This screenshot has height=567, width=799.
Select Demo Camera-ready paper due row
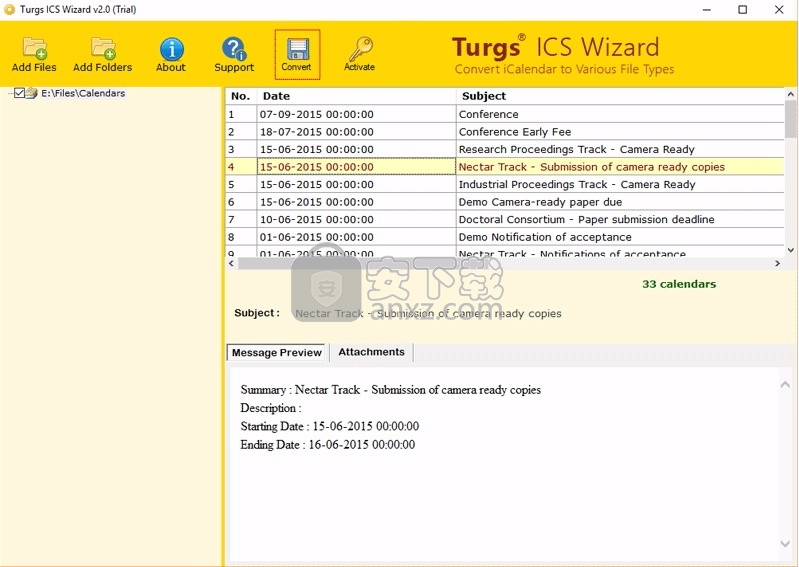coord(505,202)
